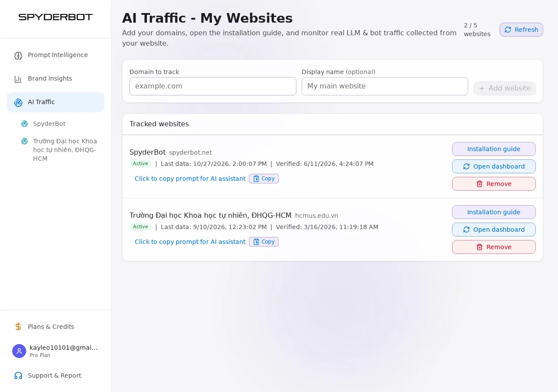Open dashboard for SpyderBot
The width and height of the screenshot is (558, 392).
point(494,166)
